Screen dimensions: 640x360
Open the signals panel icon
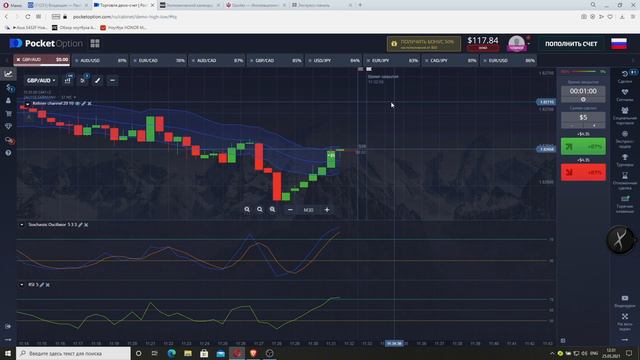click(x=624, y=95)
